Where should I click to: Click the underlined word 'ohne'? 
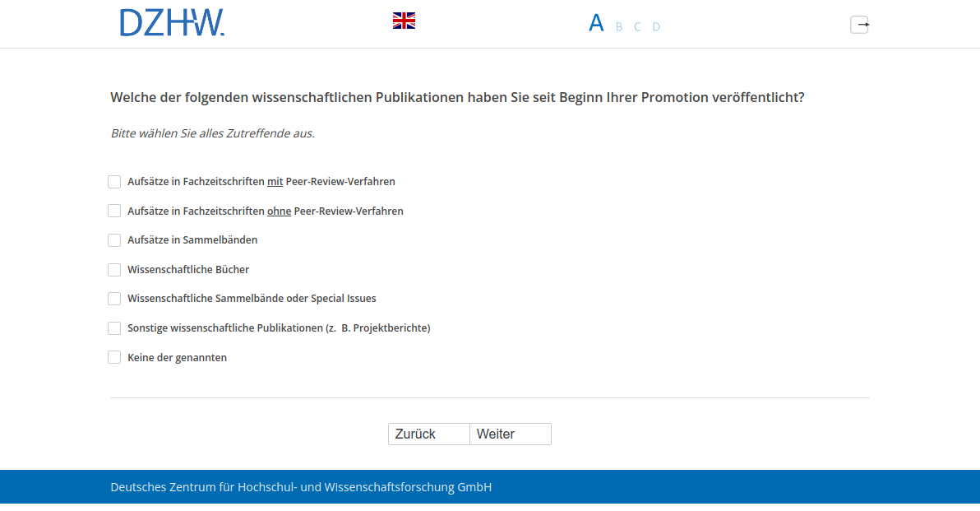coord(279,211)
